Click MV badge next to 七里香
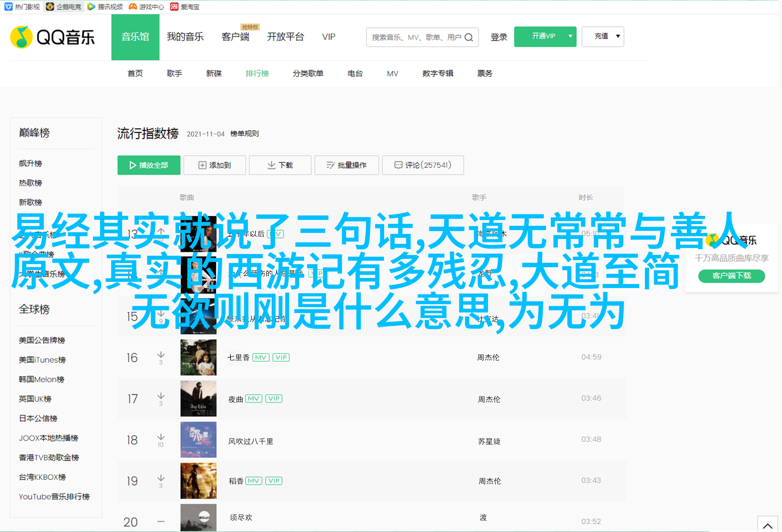Screen dimensions: 782x532 [x=261, y=357]
